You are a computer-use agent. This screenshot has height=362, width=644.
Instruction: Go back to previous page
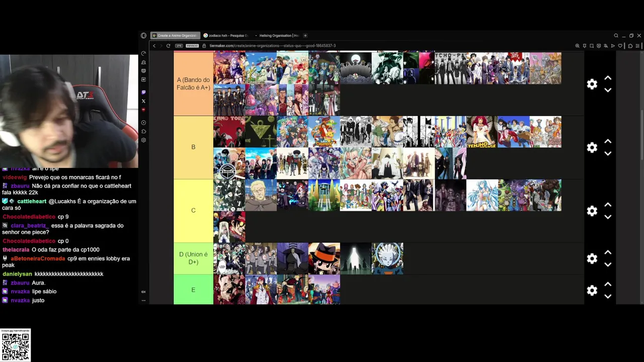(154, 46)
